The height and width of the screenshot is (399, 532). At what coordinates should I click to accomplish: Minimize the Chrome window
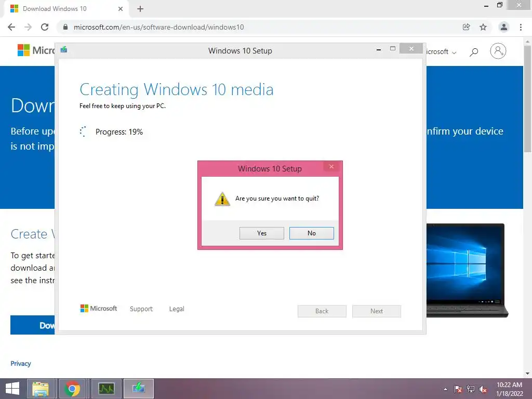[486, 5]
